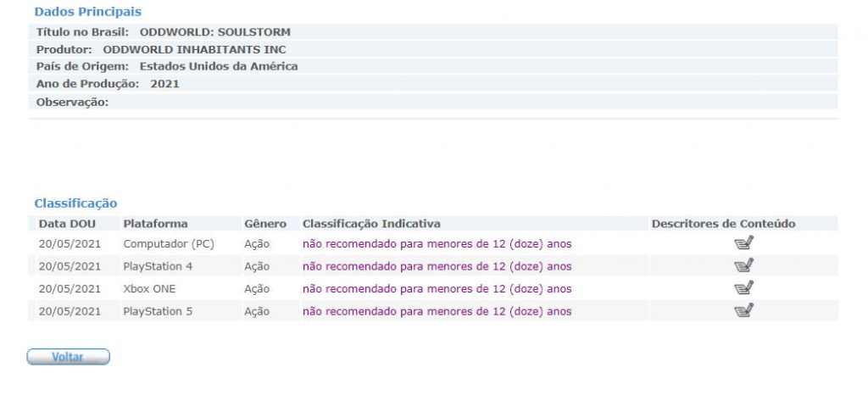
Task: Select the Descritores de Conteúdo column header
Action: click(724, 224)
